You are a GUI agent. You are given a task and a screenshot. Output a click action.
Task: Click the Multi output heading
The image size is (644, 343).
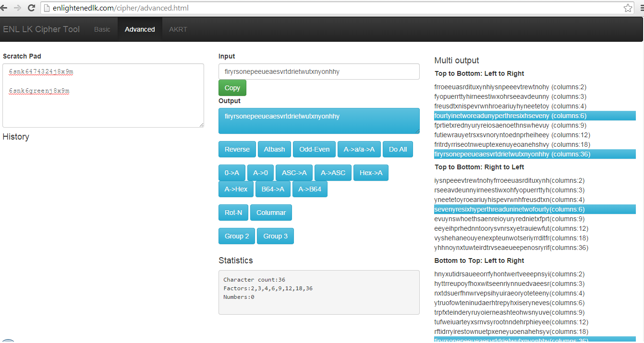coord(457,60)
